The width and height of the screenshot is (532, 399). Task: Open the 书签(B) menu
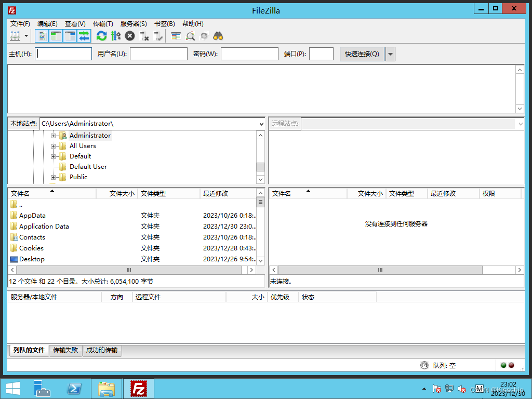[165, 23]
